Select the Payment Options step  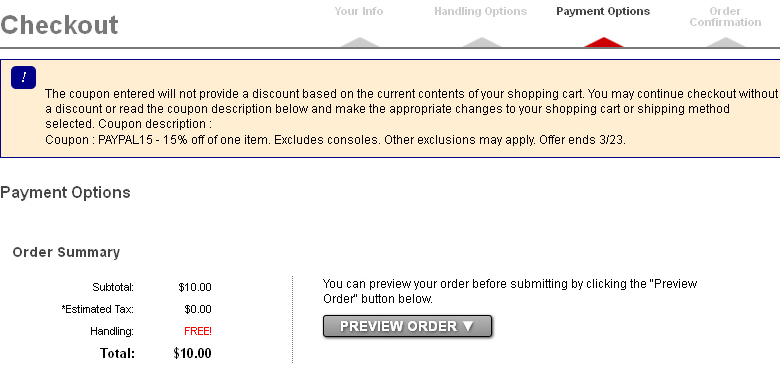[603, 11]
